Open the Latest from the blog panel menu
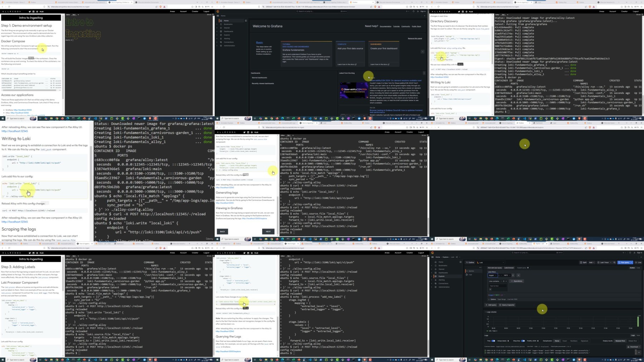Screen dimensions: 644x362 coord(424,73)
